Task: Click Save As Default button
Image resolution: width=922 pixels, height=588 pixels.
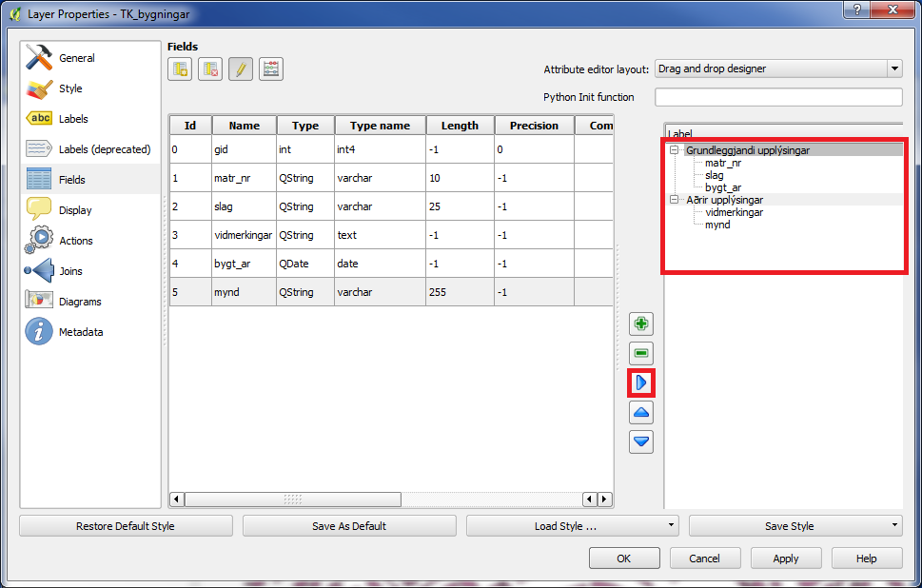Action: (x=349, y=525)
